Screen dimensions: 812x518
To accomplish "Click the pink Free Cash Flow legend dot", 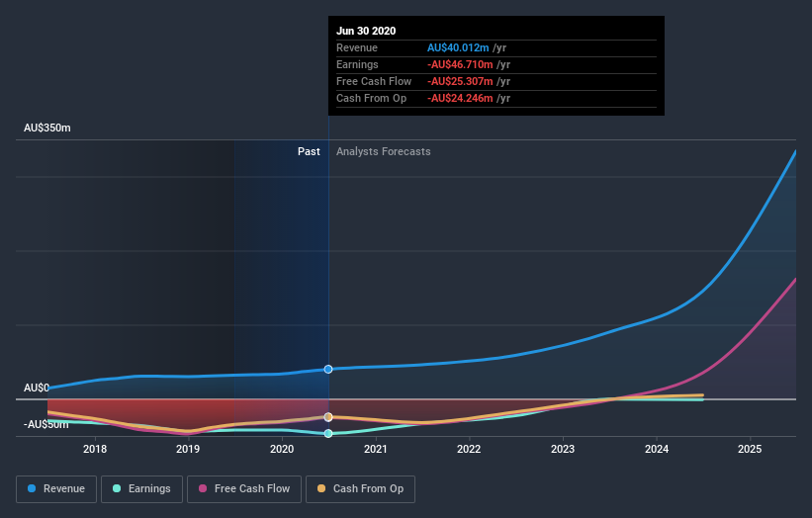I will point(203,488).
